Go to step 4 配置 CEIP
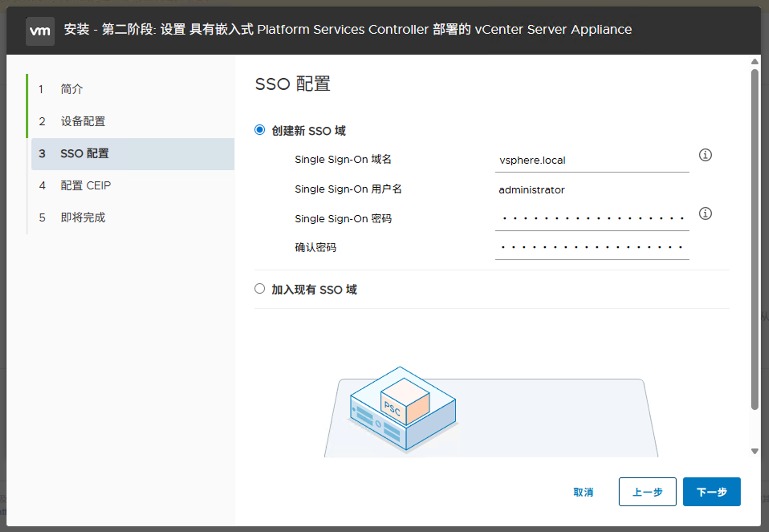 133,185
